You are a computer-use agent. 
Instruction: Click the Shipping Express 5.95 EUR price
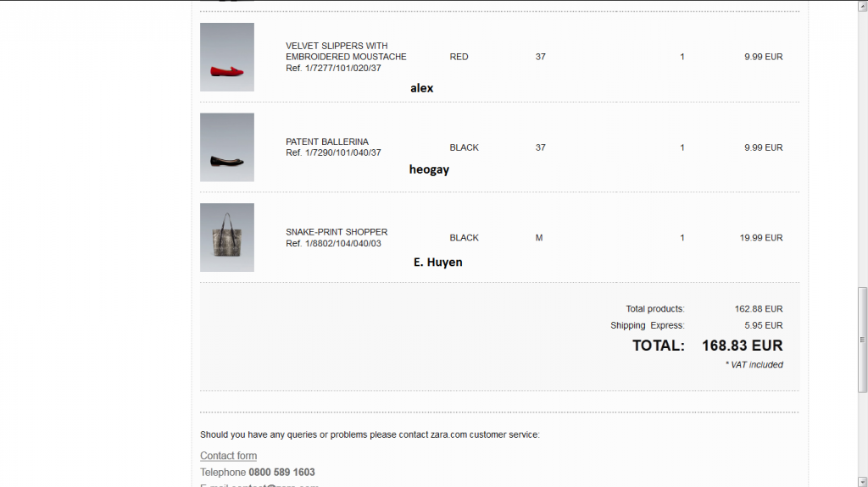click(764, 325)
